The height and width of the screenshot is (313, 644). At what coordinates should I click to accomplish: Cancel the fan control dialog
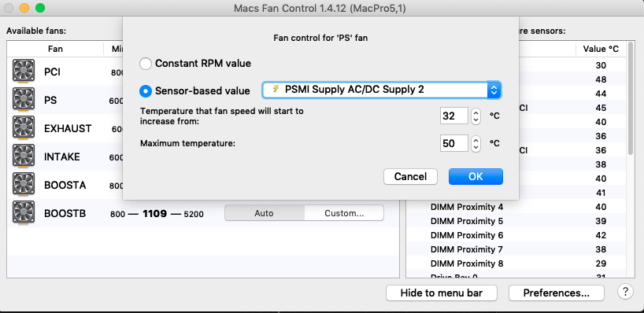tap(410, 176)
